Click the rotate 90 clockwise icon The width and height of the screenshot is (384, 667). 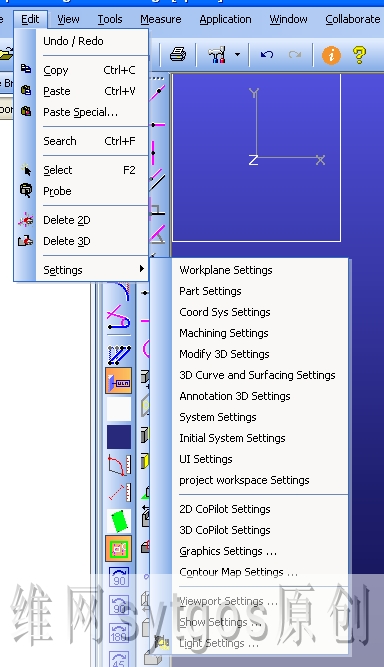pos(119,577)
